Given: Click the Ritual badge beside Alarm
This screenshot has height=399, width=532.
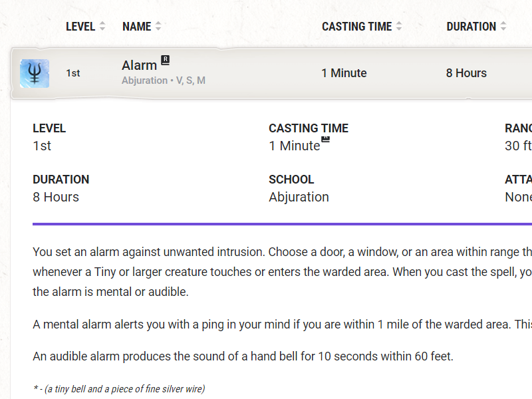Looking at the screenshot, I should 164,60.
